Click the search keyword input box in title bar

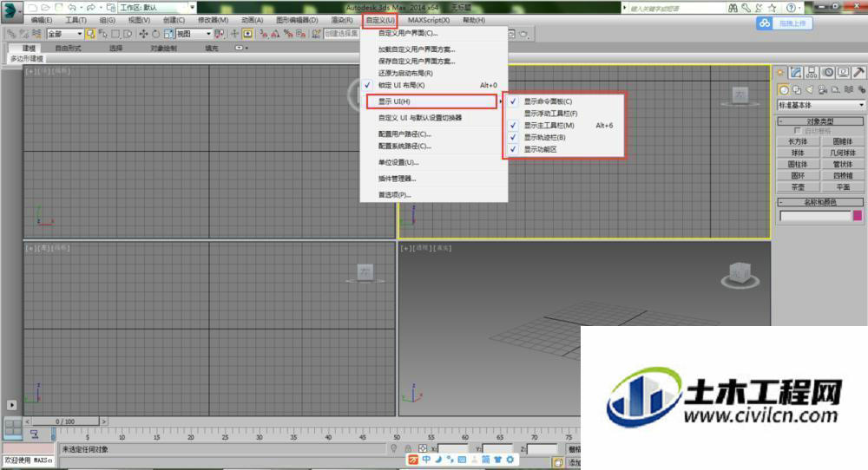pos(676,8)
